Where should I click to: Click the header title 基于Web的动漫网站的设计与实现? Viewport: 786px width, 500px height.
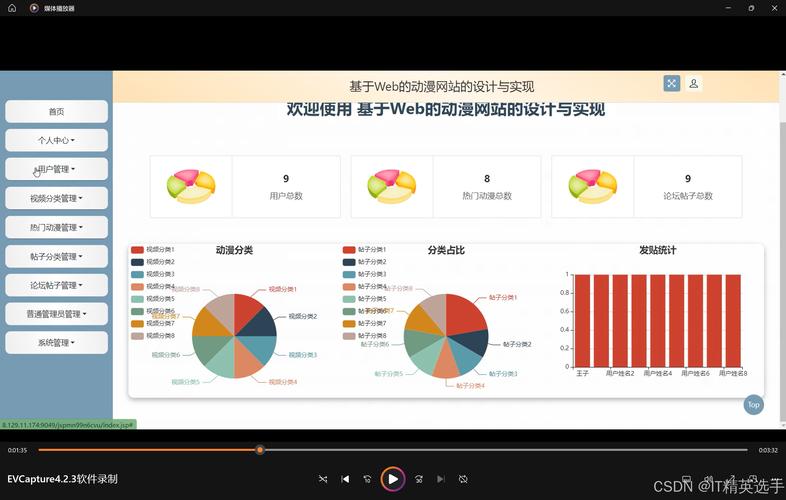(x=441, y=87)
